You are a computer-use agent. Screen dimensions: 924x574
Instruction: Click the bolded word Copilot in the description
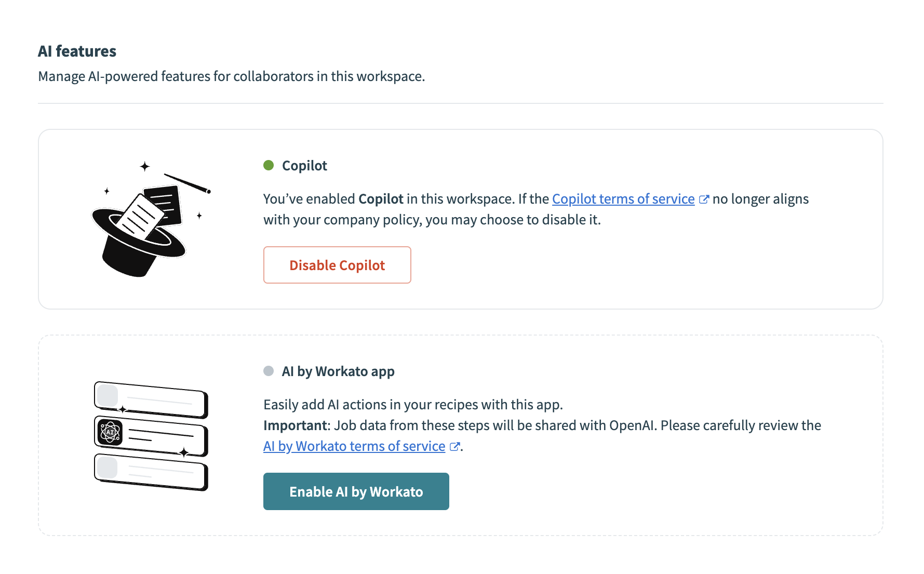[x=381, y=198]
